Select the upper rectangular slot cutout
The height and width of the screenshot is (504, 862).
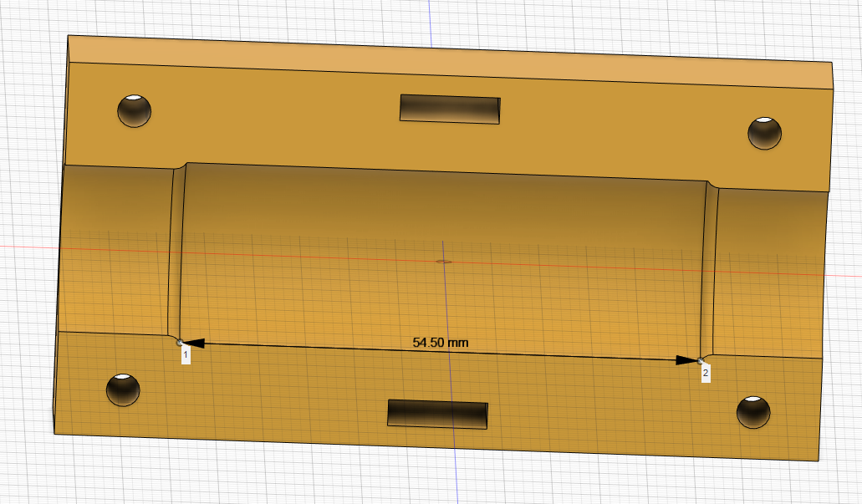[x=450, y=109]
